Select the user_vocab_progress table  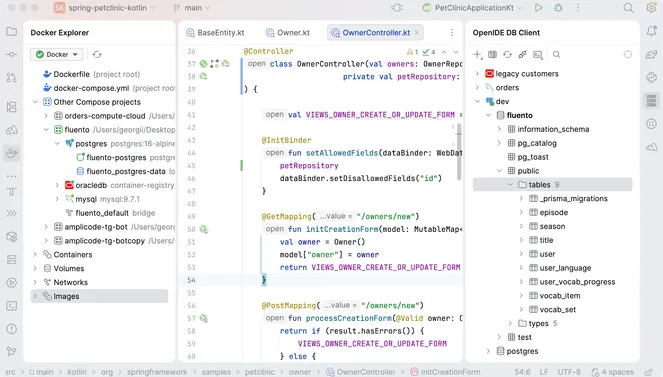click(x=572, y=282)
